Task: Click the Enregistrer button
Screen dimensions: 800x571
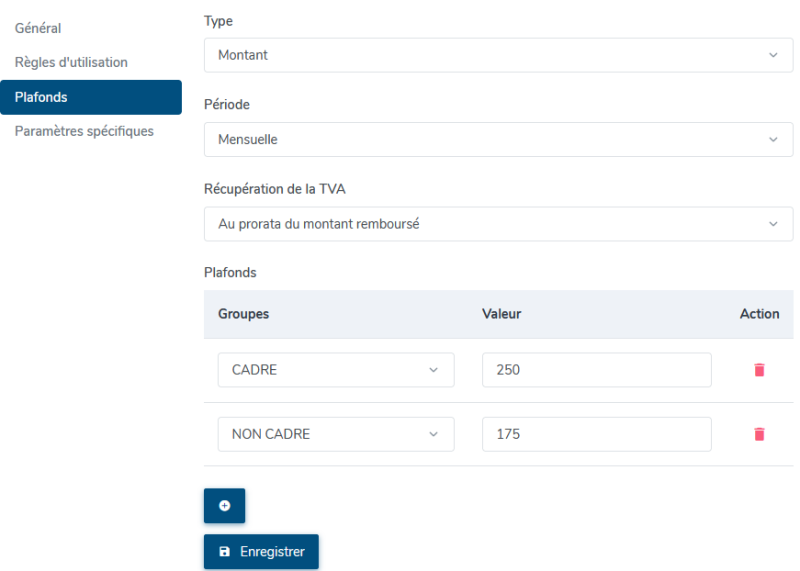Action: point(261,552)
